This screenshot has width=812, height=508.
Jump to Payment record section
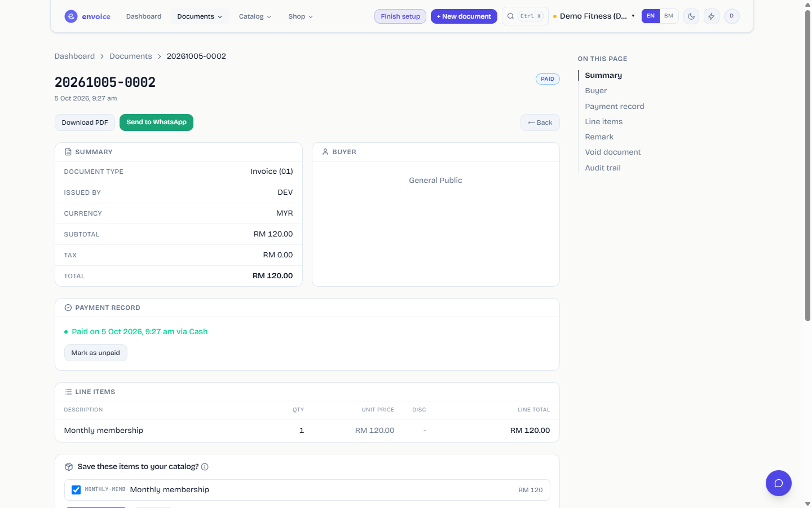(615, 106)
